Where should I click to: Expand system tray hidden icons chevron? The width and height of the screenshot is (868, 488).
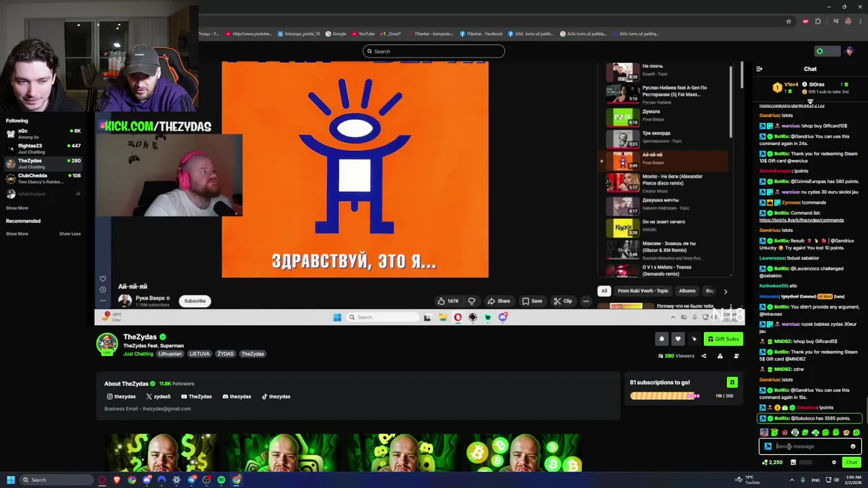(x=792, y=480)
